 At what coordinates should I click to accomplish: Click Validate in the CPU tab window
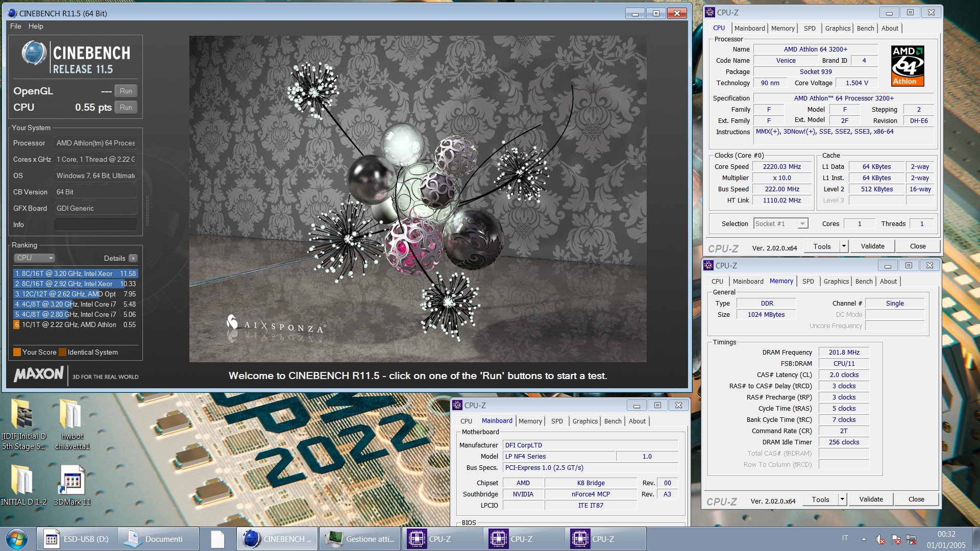(872, 246)
